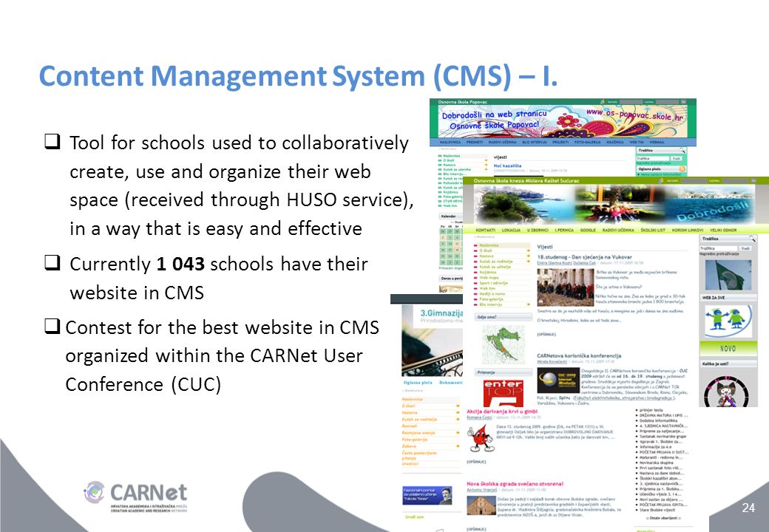This screenshot has height=532, width=769.
Task: Click 'DRŽAVNA MATURA I UPIS' list item
Action: (x=664, y=415)
